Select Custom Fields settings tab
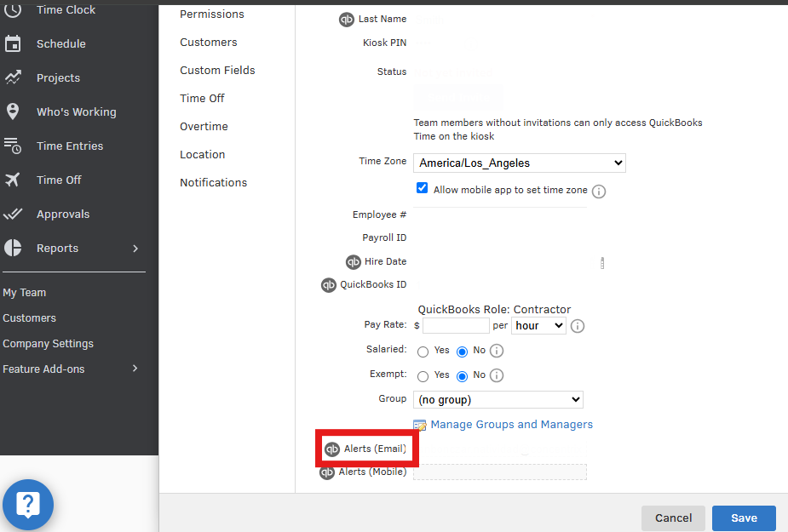788x532 pixels. (x=217, y=71)
